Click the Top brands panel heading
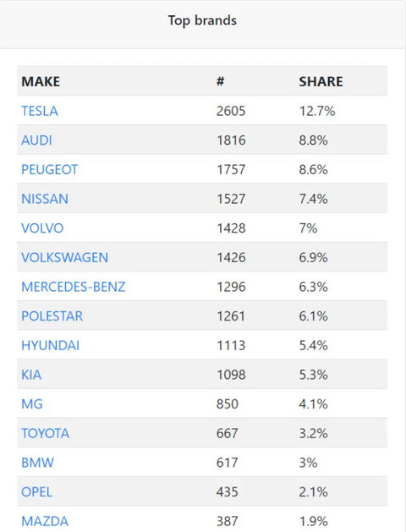Screen dimensions: 406x532 click(202, 20)
